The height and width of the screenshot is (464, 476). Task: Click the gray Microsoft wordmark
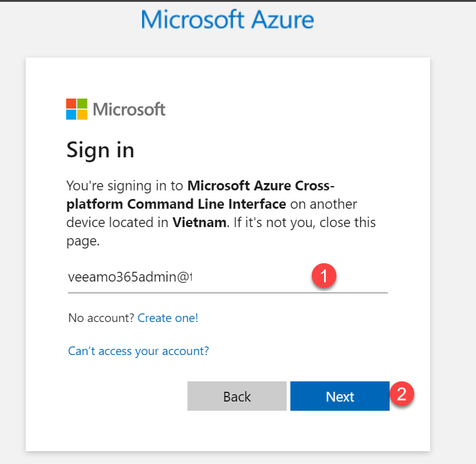(x=129, y=110)
